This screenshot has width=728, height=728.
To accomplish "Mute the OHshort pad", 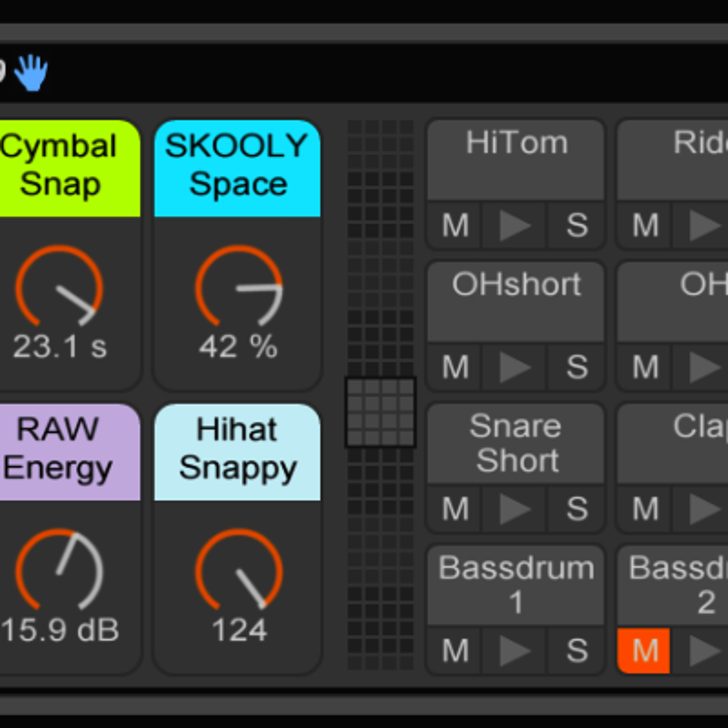I will 455,367.
